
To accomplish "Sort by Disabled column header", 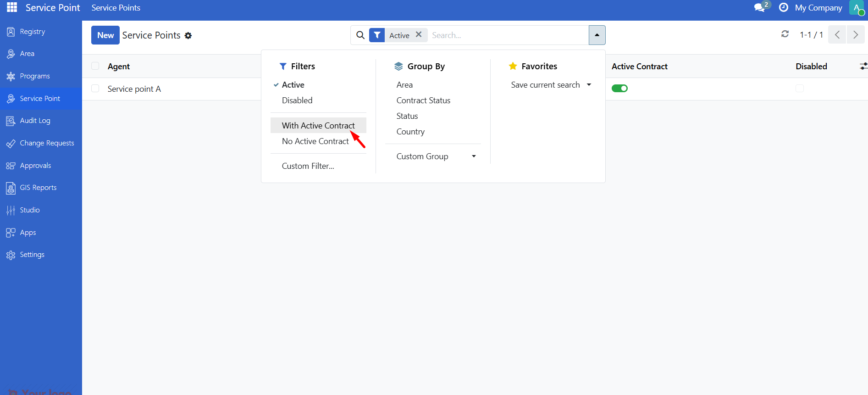I will pos(811,67).
